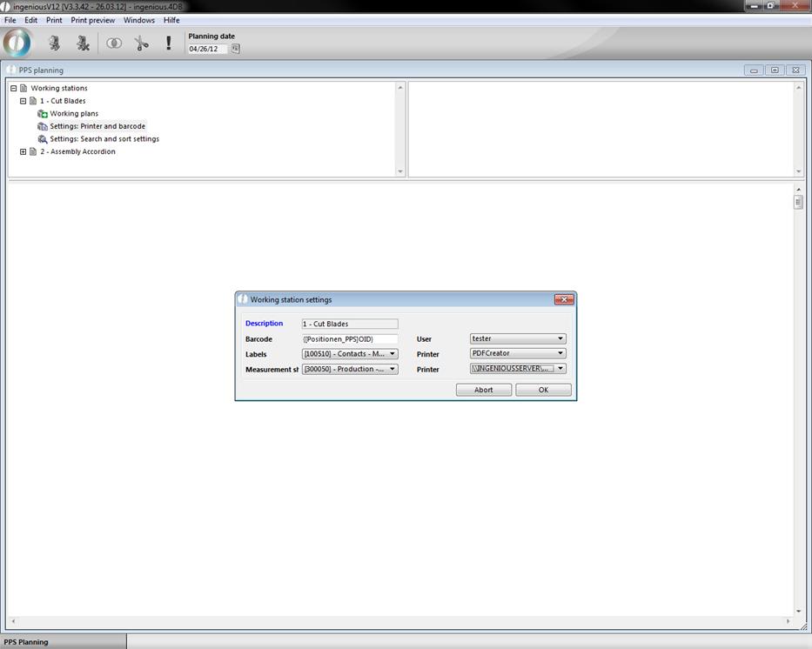Click into the Barcode input field
Viewport: 812px width, 649px height.
tap(349, 338)
